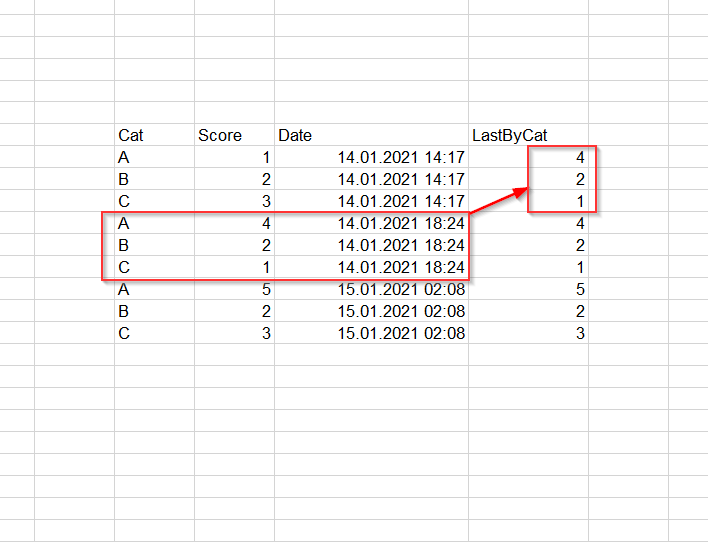Select LastByCat 1 in 18:24 C row
The image size is (708, 542).
(528, 267)
